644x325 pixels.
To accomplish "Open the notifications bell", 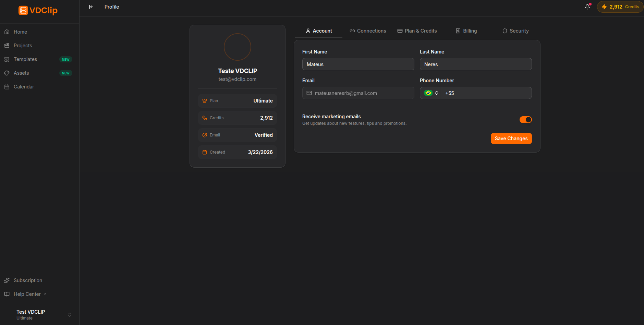I will (x=587, y=7).
